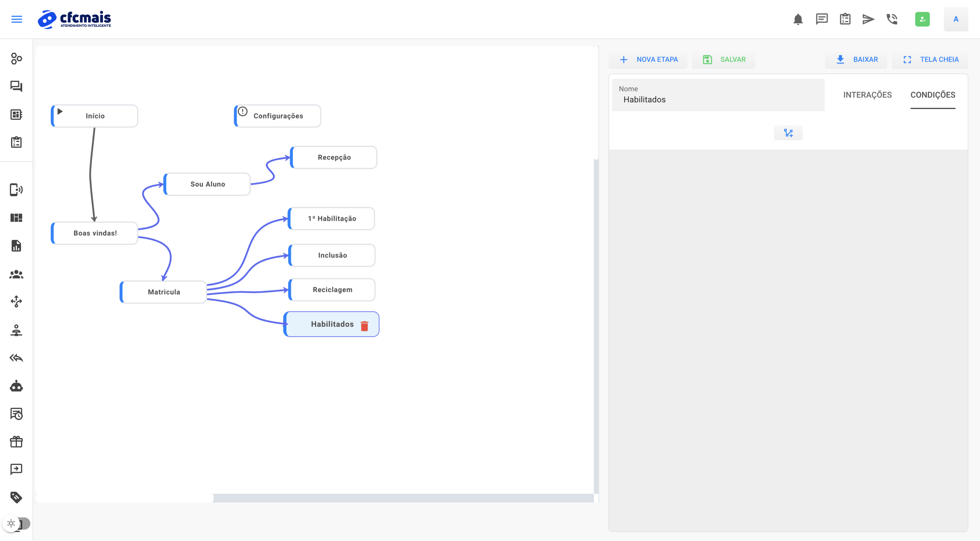Add new condition with branch-plus icon
Viewport: 980px width, 541px height.
[x=788, y=133]
